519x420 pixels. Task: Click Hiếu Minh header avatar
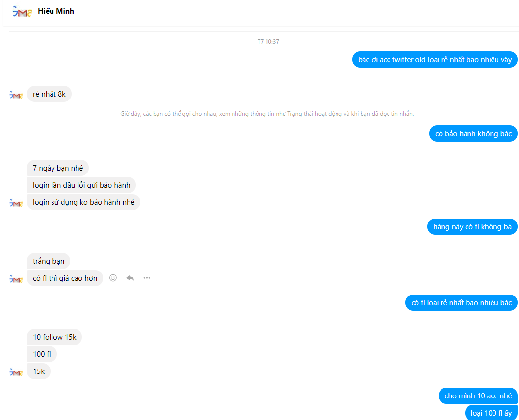point(22,12)
